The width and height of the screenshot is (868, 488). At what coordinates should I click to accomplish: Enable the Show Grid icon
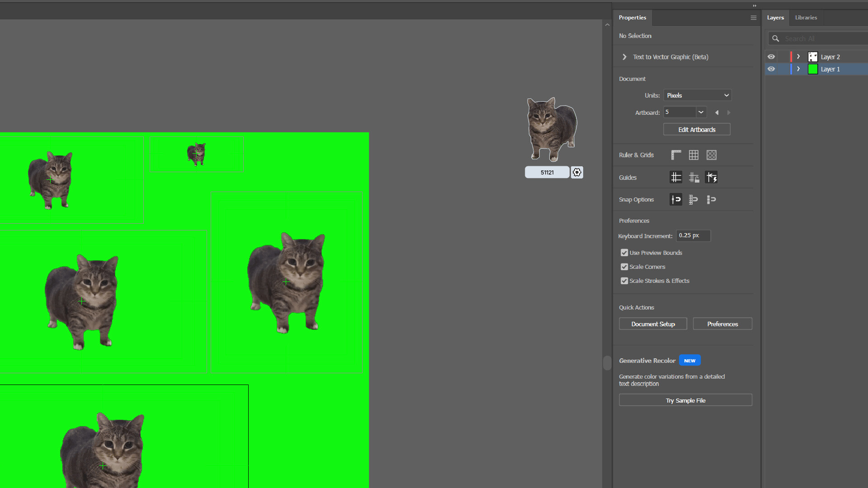(x=694, y=155)
